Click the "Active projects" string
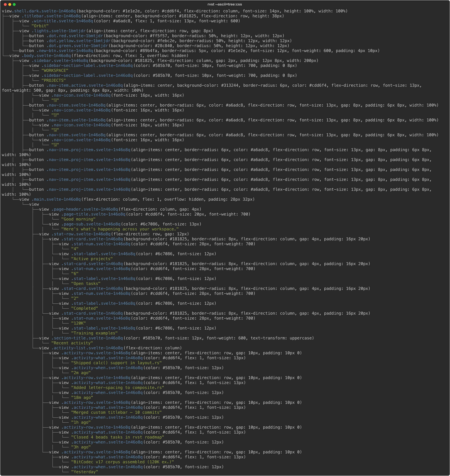450x476 pixels. (92, 259)
